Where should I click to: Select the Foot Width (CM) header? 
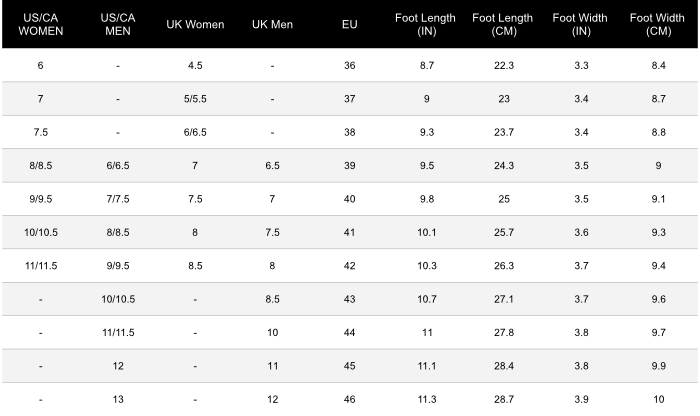(x=658, y=24)
